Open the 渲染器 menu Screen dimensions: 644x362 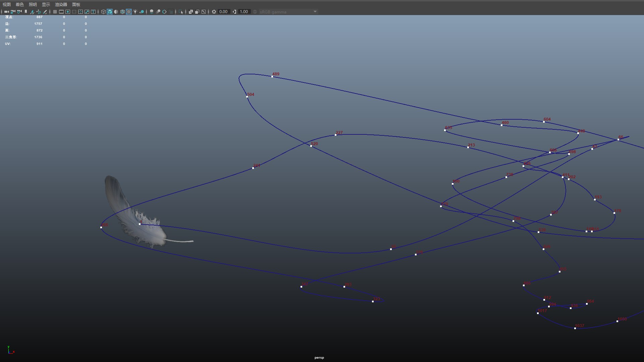pyautogui.click(x=61, y=4)
